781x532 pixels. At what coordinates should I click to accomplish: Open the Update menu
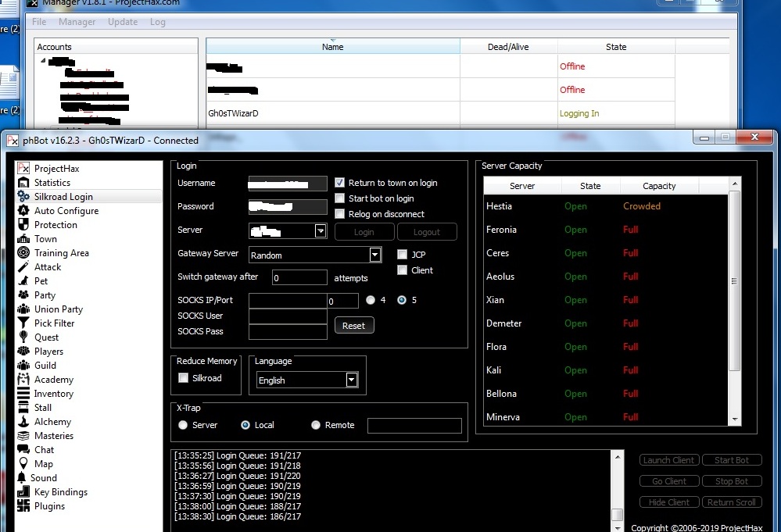tap(122, 22)
